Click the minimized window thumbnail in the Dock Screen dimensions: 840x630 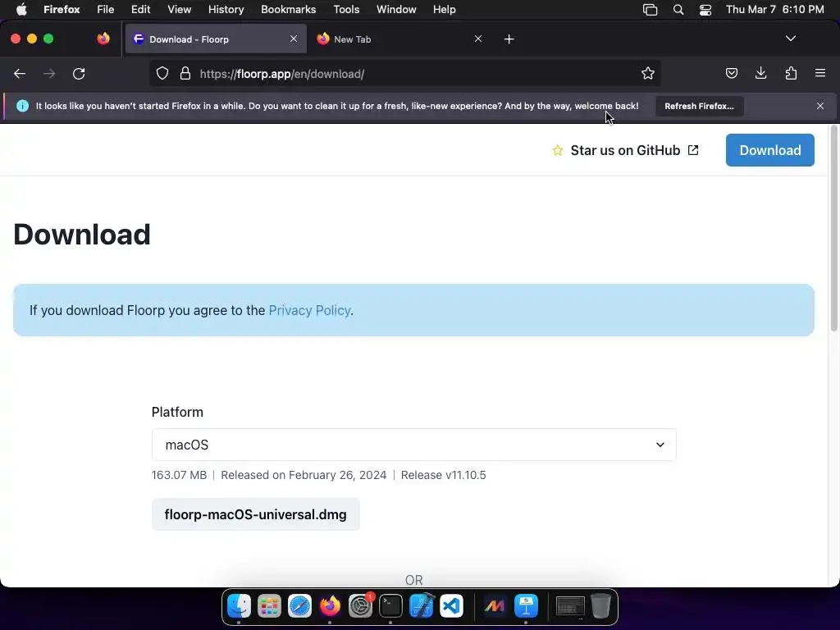570,606
